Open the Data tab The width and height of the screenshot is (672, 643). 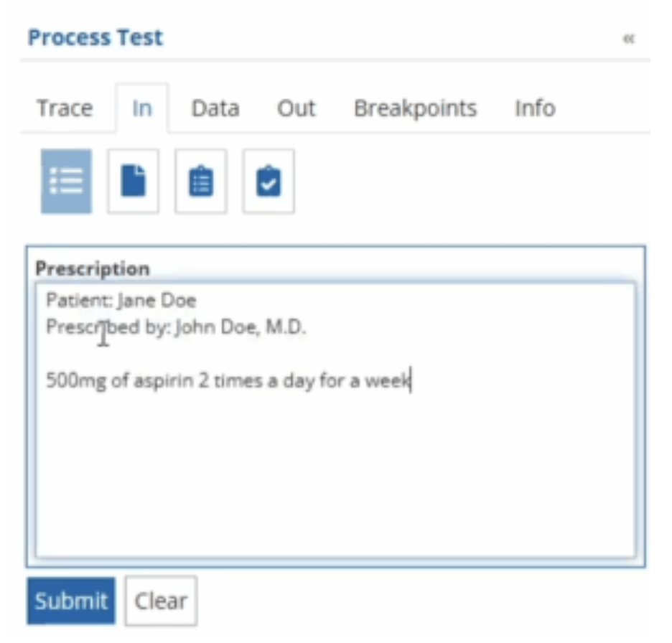(215, 109)
